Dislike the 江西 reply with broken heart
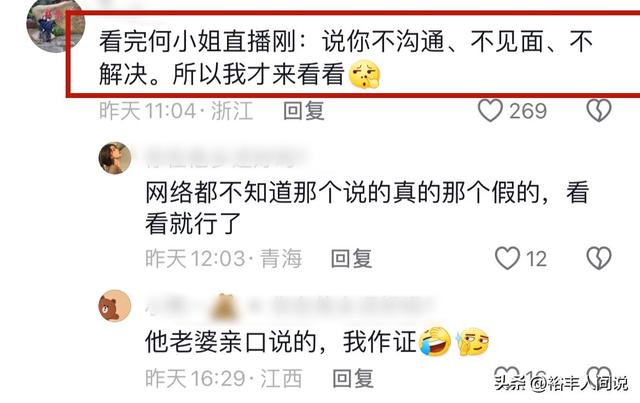 click(599, 376)
